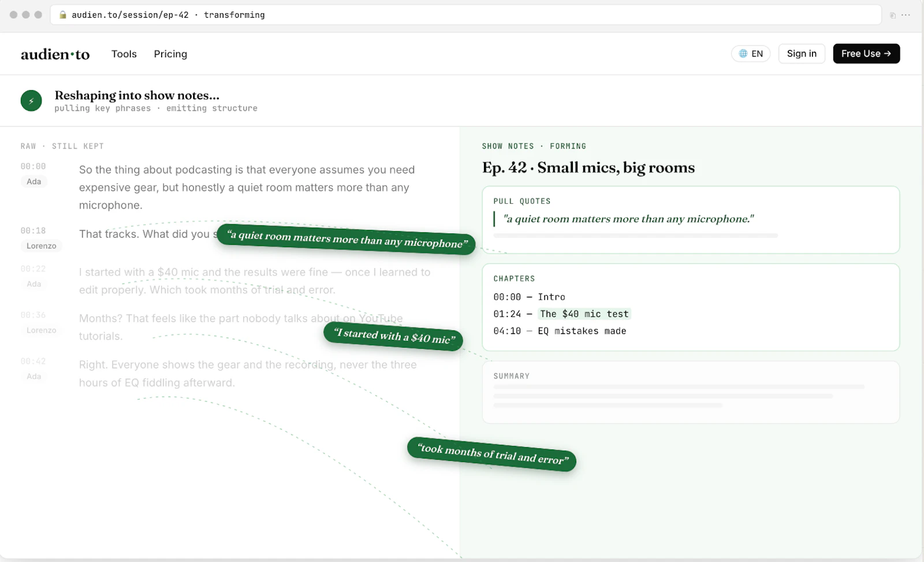Click the floating quote "I started with a $40 mic"
Image resolution: width=924 pixels, height=562 pixels.
click(x=393, y=337)
